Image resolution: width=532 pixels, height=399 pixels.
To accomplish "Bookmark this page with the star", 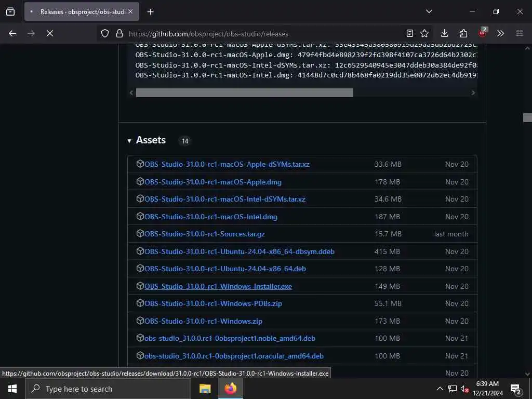I will pyautogui.click(x=424, y=33).
